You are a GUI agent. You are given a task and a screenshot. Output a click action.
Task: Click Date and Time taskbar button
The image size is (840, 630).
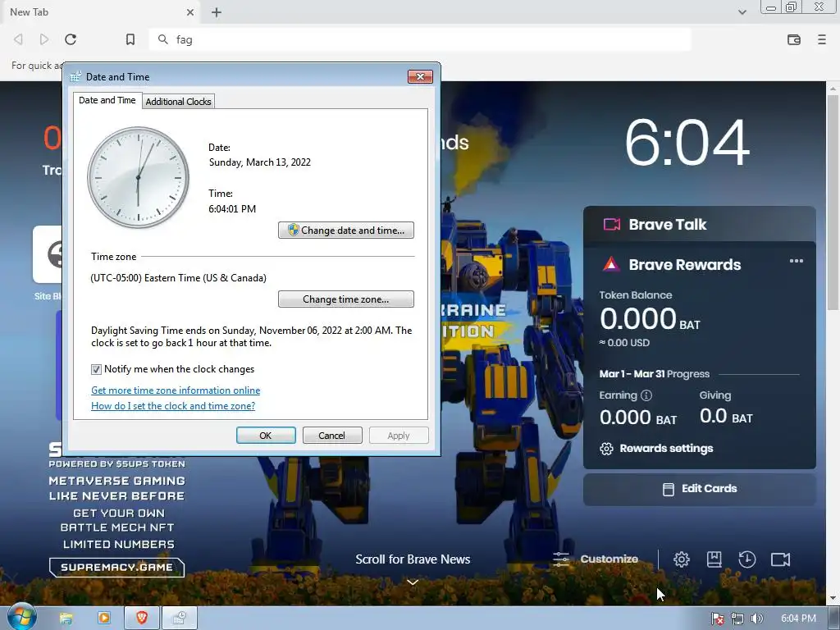(180, 619)
